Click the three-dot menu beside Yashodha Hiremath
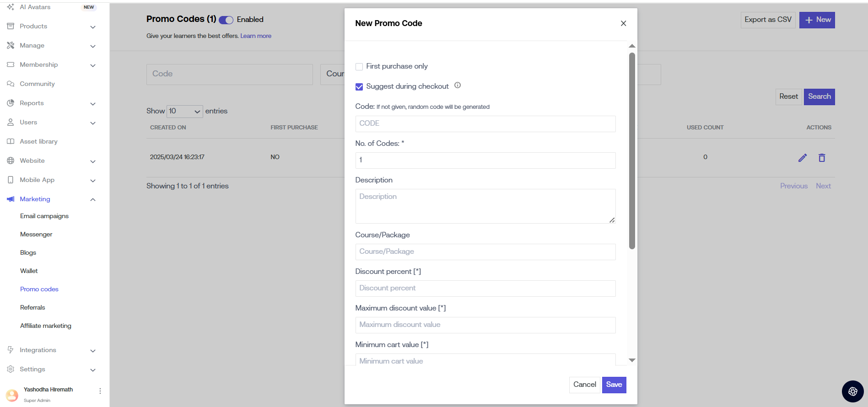Viewport: 868px width, 407px height. [100, 391]
